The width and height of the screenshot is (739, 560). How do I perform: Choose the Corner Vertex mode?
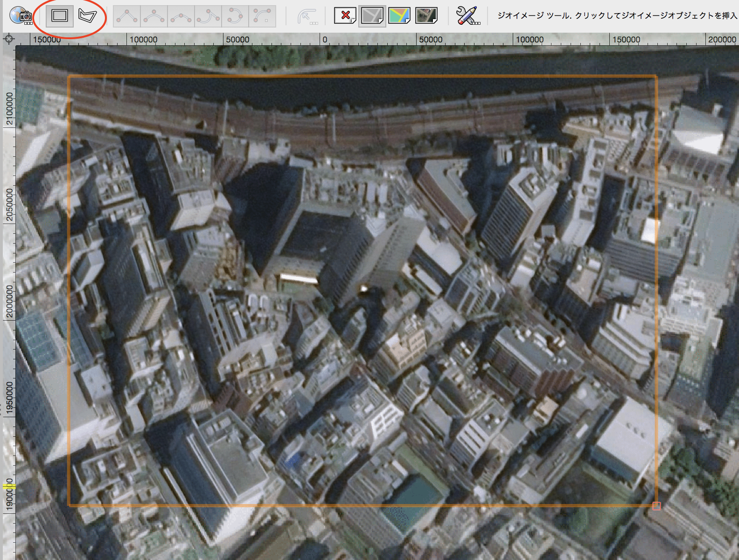click(126, 16)
